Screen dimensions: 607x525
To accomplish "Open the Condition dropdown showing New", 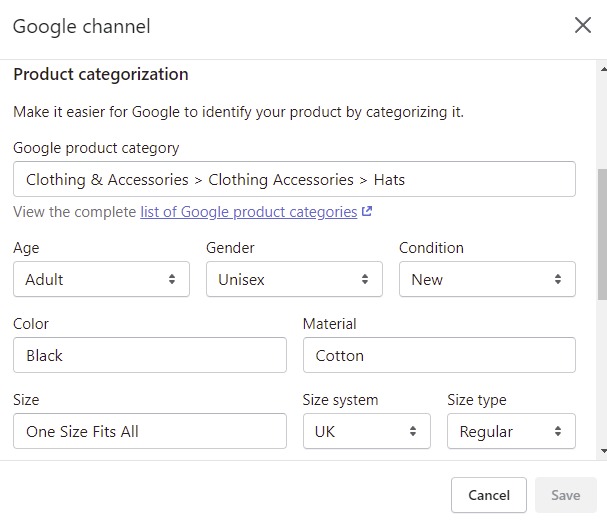I will click(487, 279).
